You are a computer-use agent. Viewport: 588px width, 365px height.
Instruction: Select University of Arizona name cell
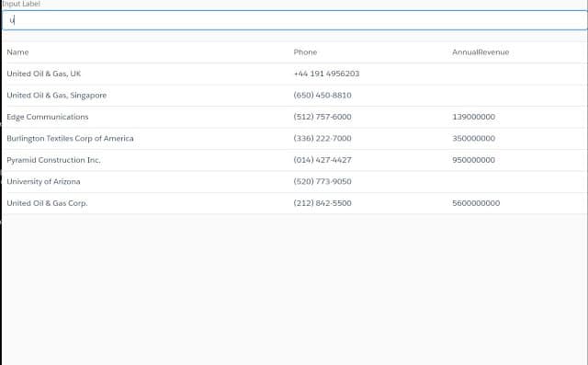pyautogui.click(x=43, y=181)
